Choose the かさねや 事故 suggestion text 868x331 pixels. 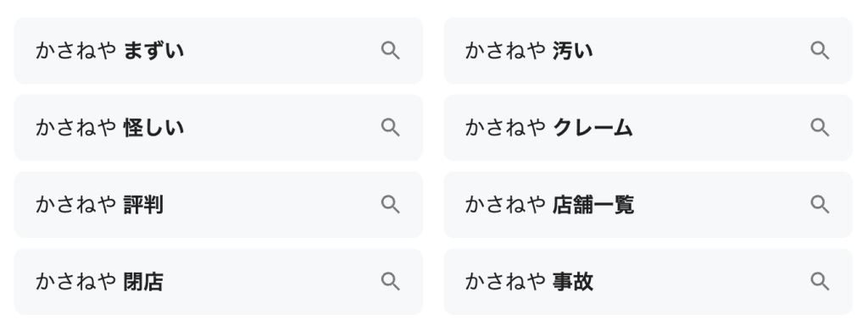click(529, 281)
